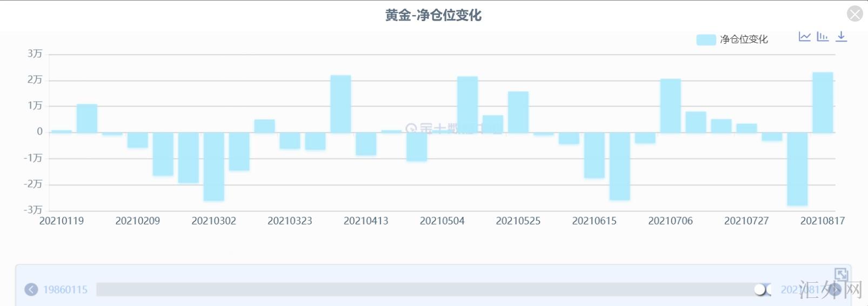Select the negative bar above 20210302
The image size is (868, 306).
[214, 167]
